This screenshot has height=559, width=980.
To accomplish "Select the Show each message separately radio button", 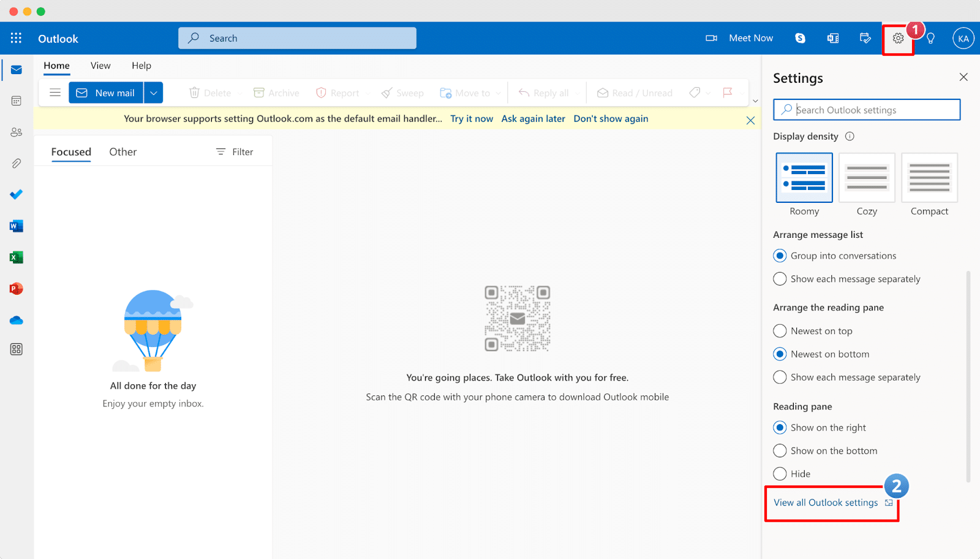I will [x=779, y=278].
